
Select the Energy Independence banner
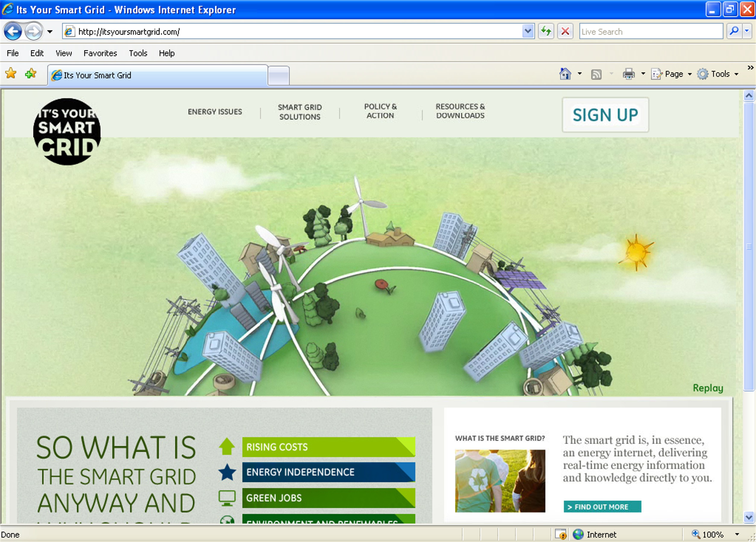tap(329, 472)
